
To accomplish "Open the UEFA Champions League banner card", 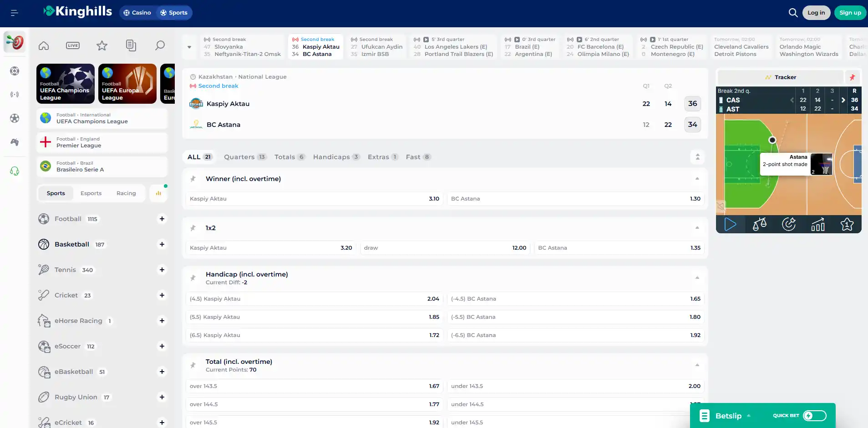I will click(66, 84).
